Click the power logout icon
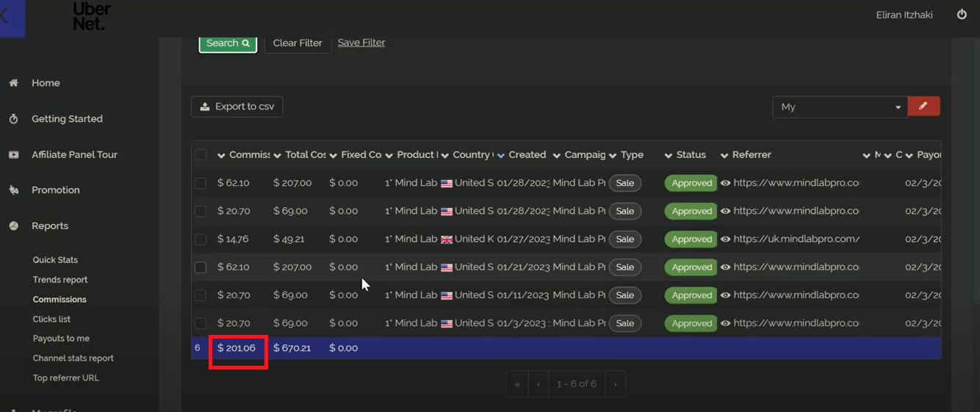 [x=962, y=14]
